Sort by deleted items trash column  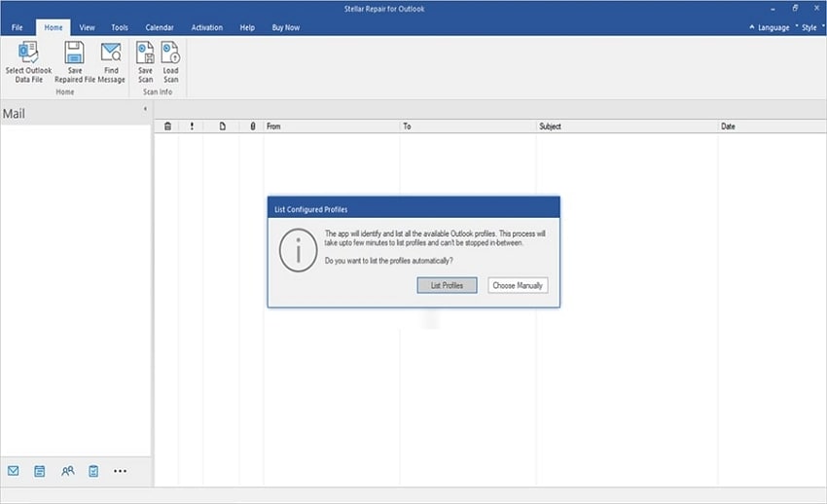coord(167,126)
